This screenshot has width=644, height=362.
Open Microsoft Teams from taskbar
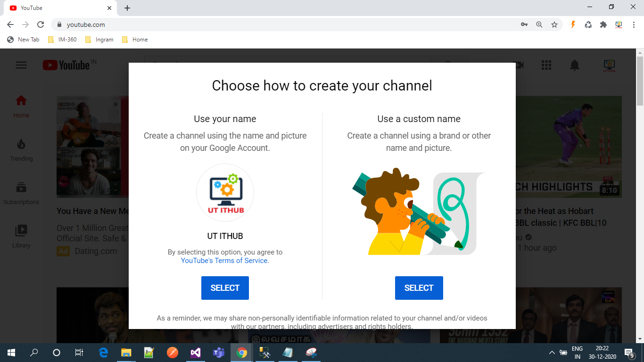[x=219, y=353]
